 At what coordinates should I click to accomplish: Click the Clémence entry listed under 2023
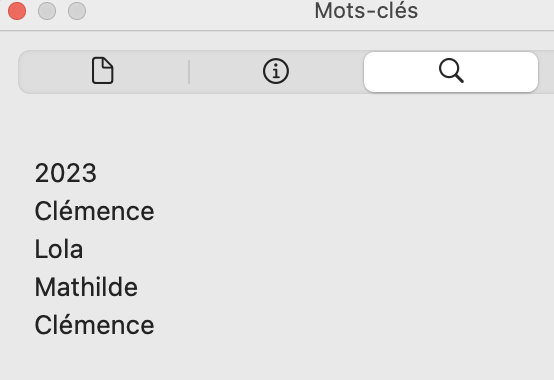(94, 211)
